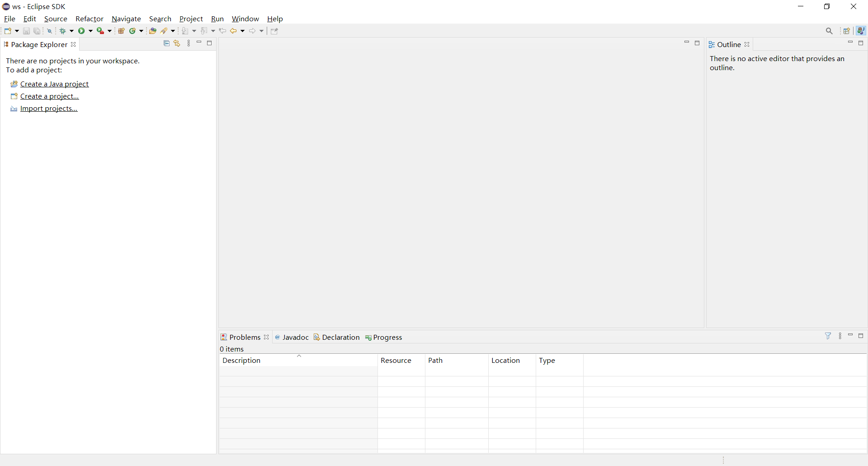Screen dimensions: 868x466
Task: Collapse All items in Package Explorer
Action: (x=166, y=43)
